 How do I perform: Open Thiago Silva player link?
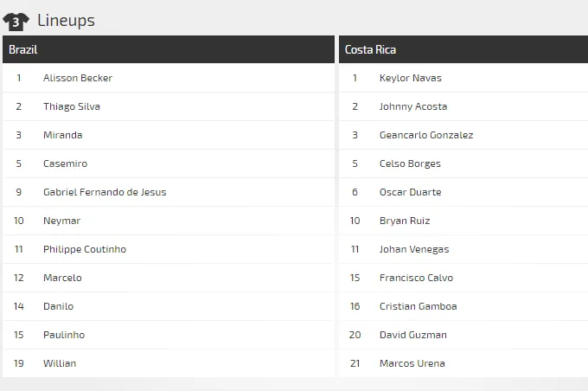tap(72, 106)
